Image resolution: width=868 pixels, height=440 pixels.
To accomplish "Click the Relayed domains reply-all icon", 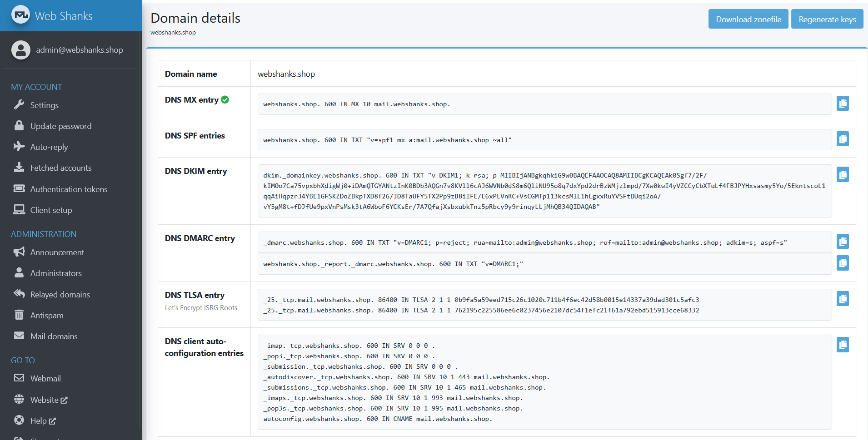I will [19, 294].
